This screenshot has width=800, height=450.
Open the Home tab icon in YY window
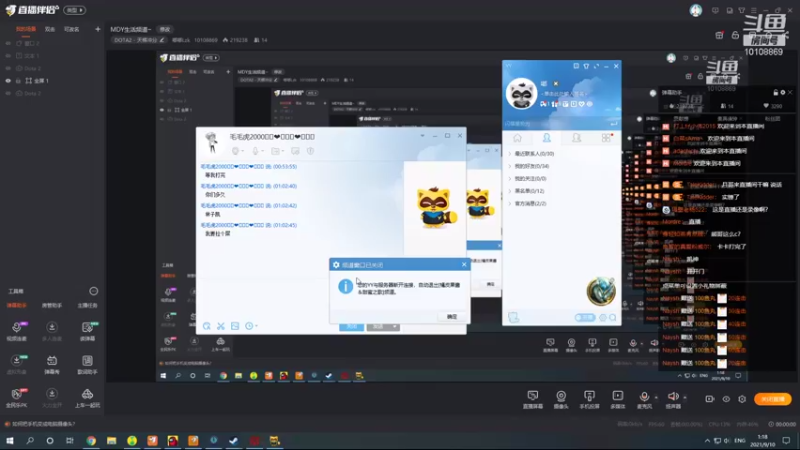tap(517, 138)
